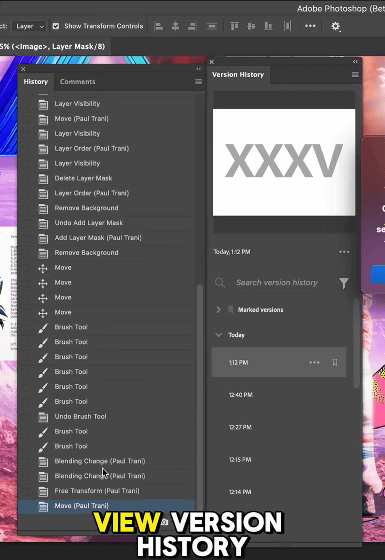Switch to the History tab
This screenshot has height=560, width=385.
(x=36, y=82)
